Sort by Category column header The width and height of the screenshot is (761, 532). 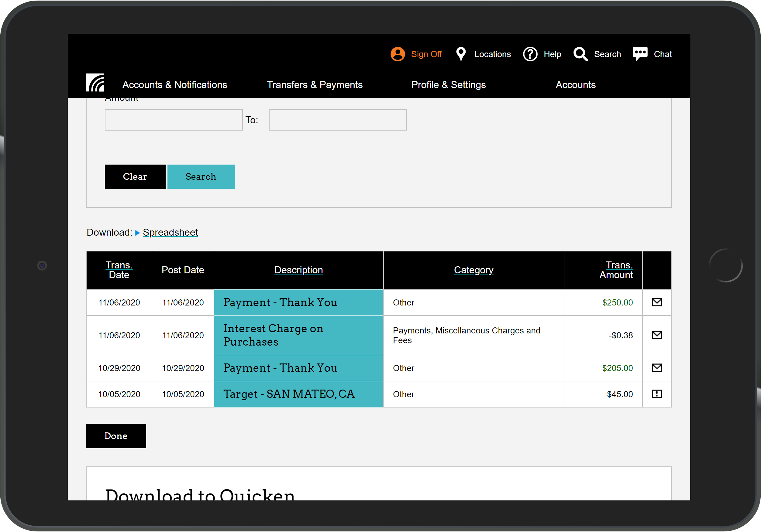[473, 270]
